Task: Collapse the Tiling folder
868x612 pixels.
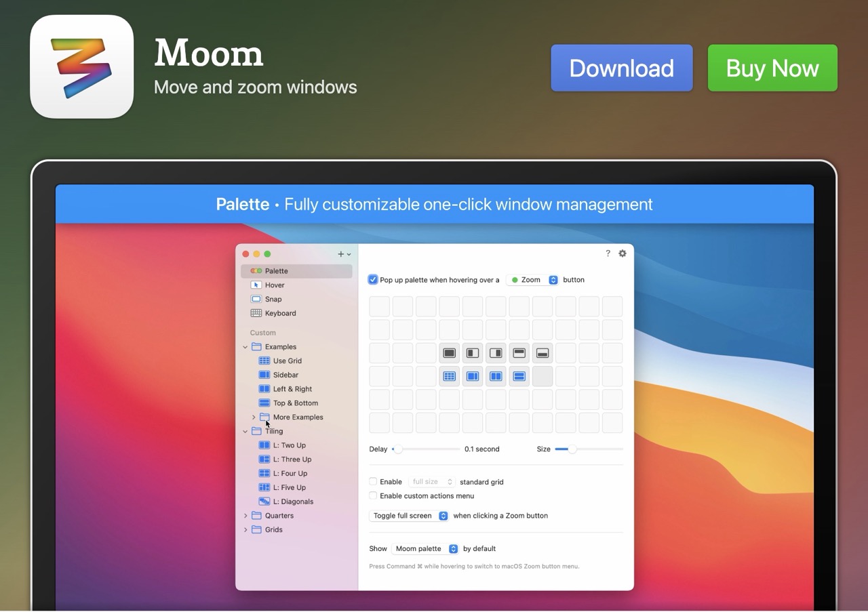Action: tap(245, 431)
